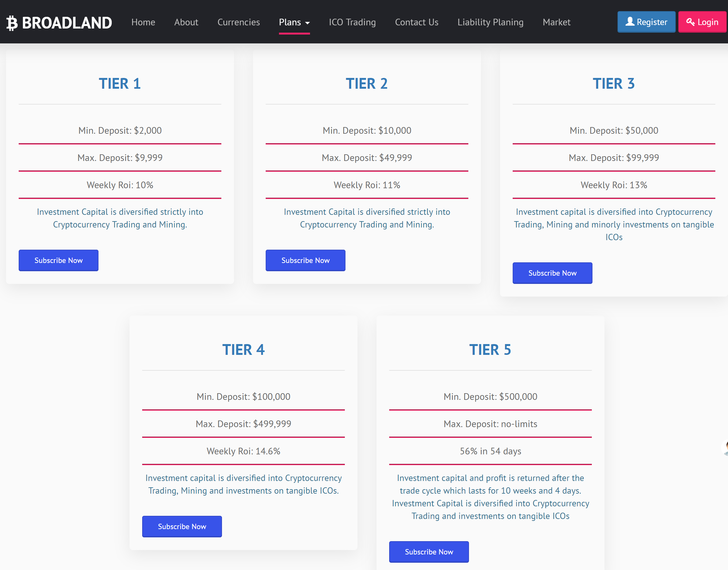Click the Register button
The width and height of the screenshot is (728, 570).
click(x=646, y=22)
